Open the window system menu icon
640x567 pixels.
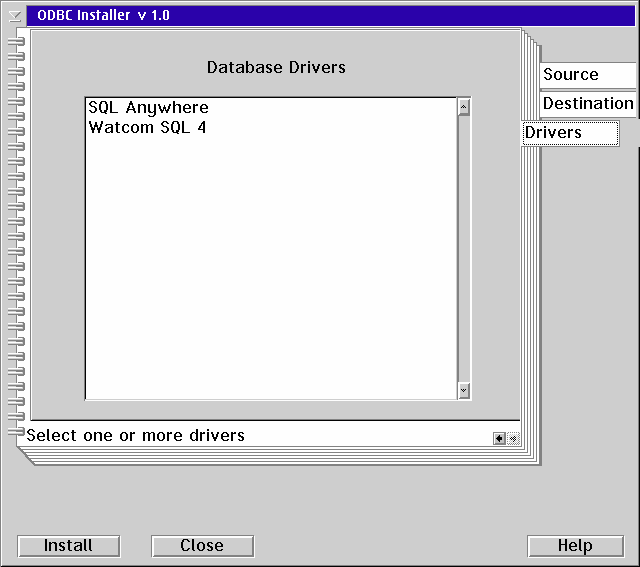tap(14, 15)
